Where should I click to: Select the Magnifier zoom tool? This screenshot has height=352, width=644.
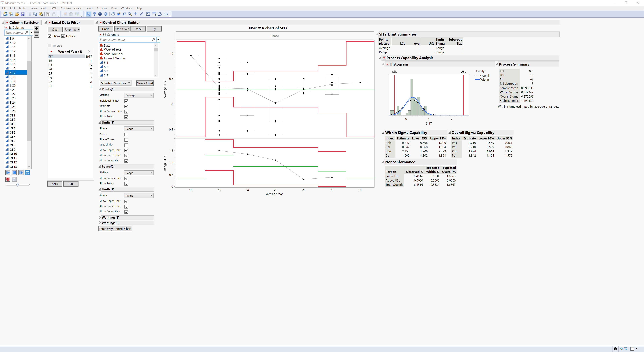[x=130, y=14]
